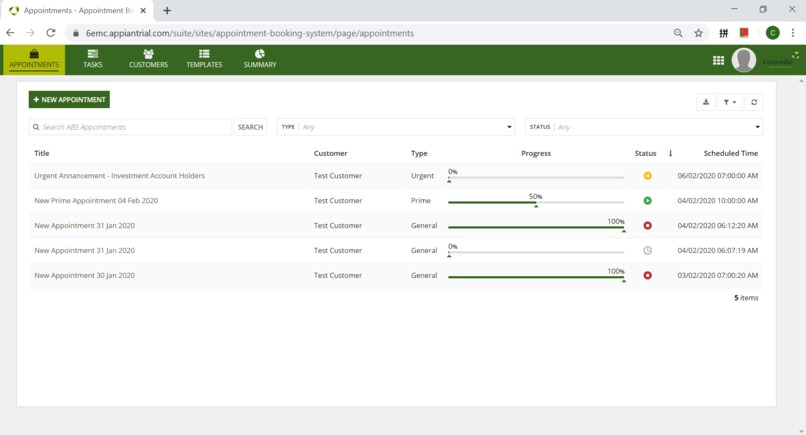Click the 100% progress bar for 30 Jan appointment
Screen dimensions: 806x435
pyautogui.click(x=536, y=276)
